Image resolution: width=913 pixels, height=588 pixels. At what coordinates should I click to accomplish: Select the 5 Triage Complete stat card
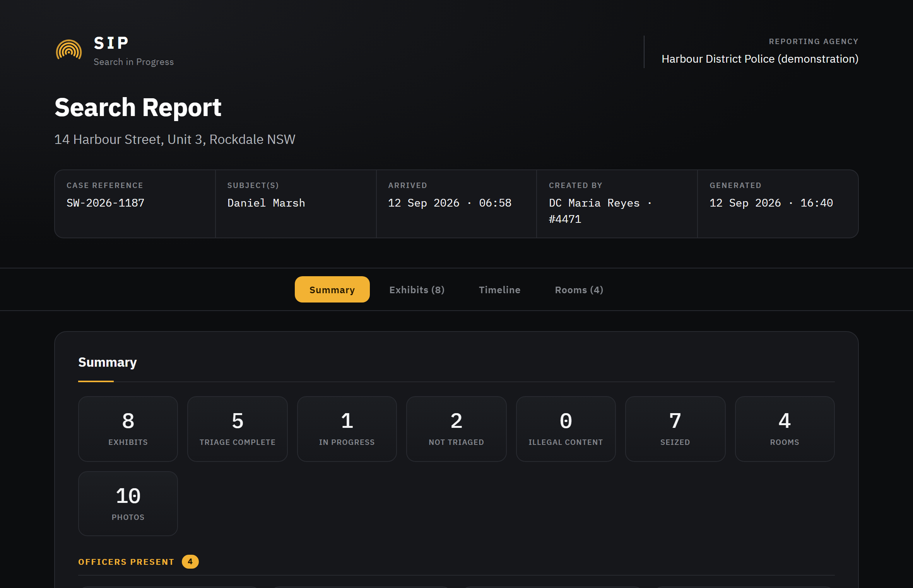(238, 429)
